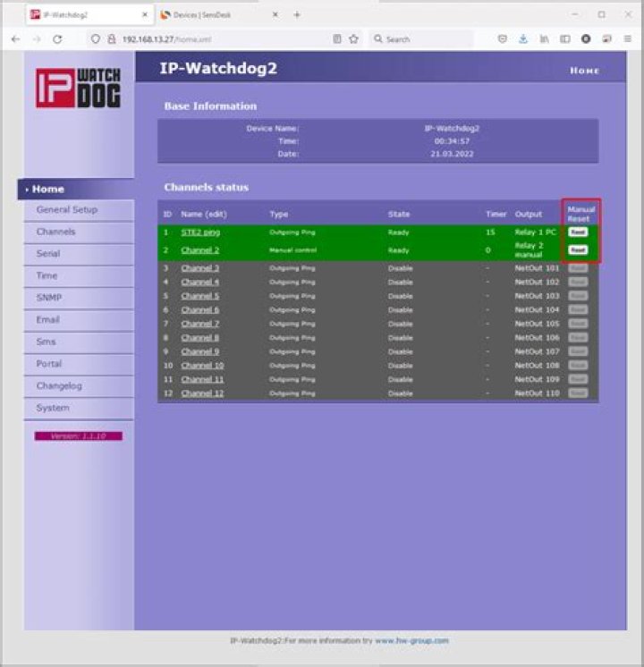Edit the STE2 ping channel name link
The height and width of the screenshot is (667, 644).
click(200, 232)
